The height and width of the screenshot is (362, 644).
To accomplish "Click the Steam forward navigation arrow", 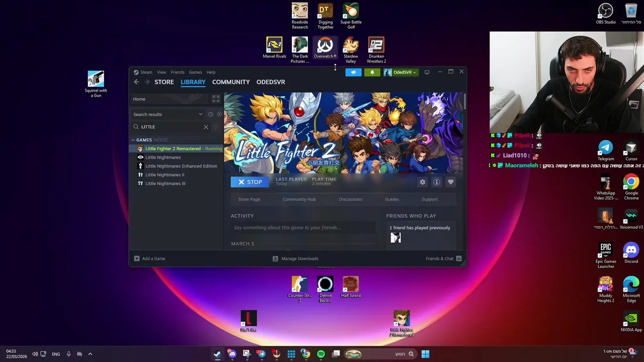I will pyautogui.click(x=147, y=82).
